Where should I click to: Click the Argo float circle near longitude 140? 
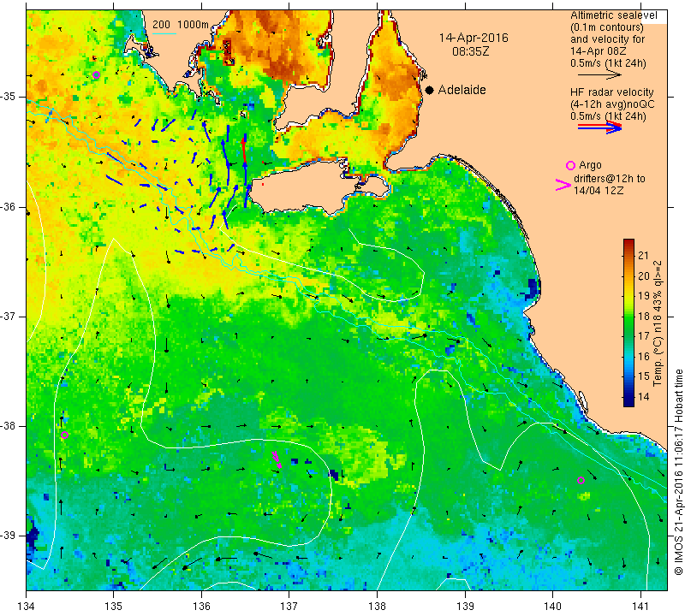point(581,481)
